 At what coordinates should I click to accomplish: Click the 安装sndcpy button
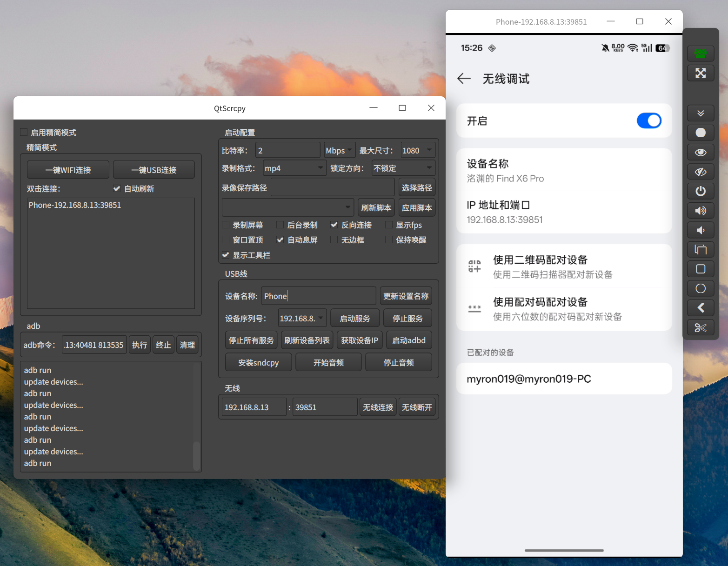259,362
